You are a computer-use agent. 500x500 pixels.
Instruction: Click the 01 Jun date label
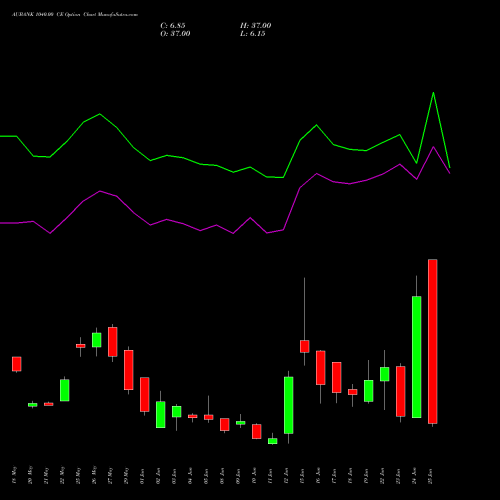click(x=142, y=476)
